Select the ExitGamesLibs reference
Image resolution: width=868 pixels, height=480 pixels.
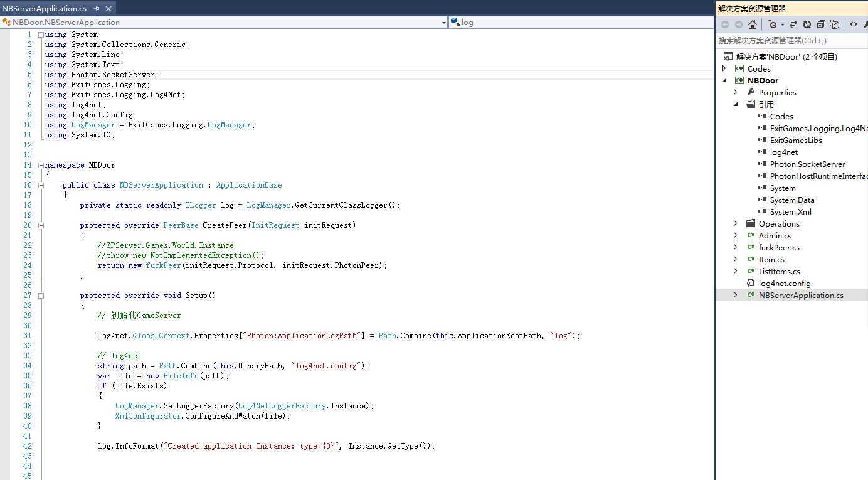(796, 140)
